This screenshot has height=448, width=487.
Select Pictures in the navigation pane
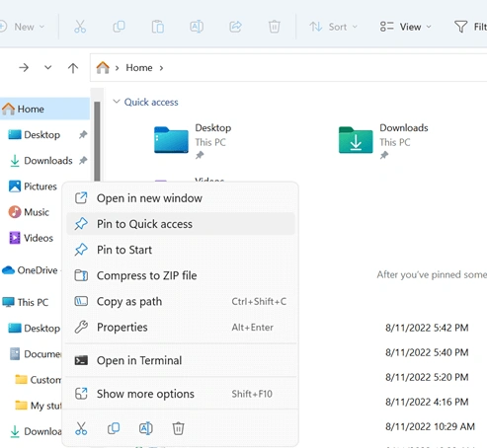[x=33, y=187]
